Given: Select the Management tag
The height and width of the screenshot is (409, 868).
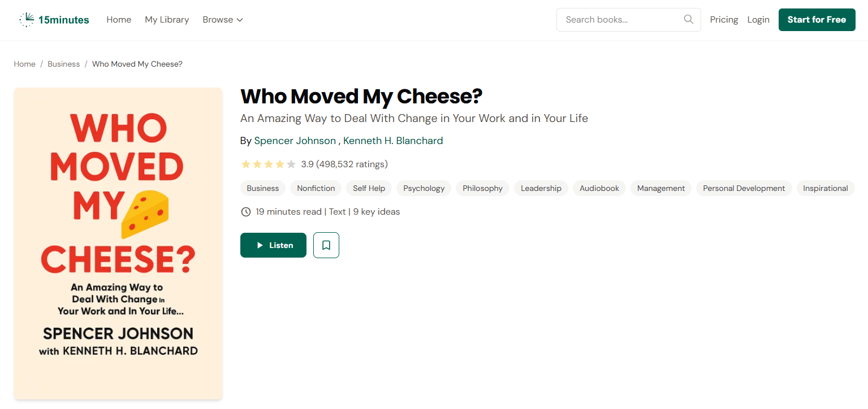Looking at the screenshot, I should [661, 188].
